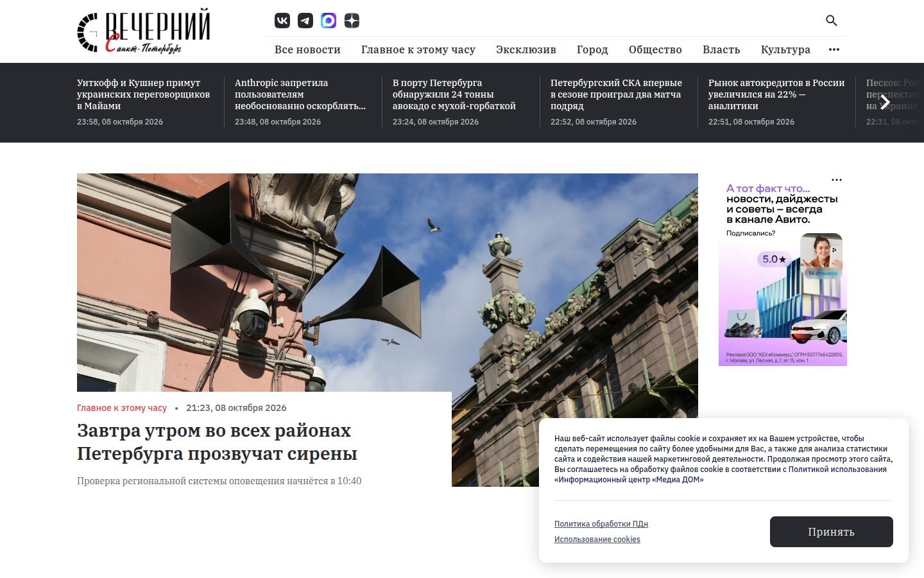Open Главное к этому часу menu item
The image size is (924, 578).
[x=418, y=49]
